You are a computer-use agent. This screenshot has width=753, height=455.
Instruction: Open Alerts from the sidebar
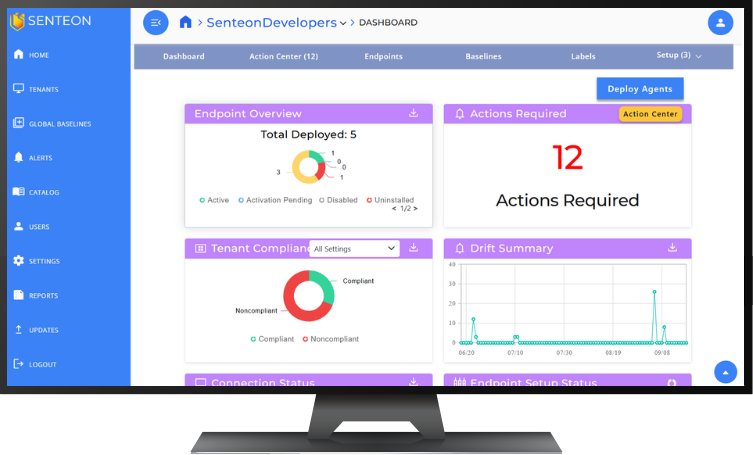[x=40, y=158]
